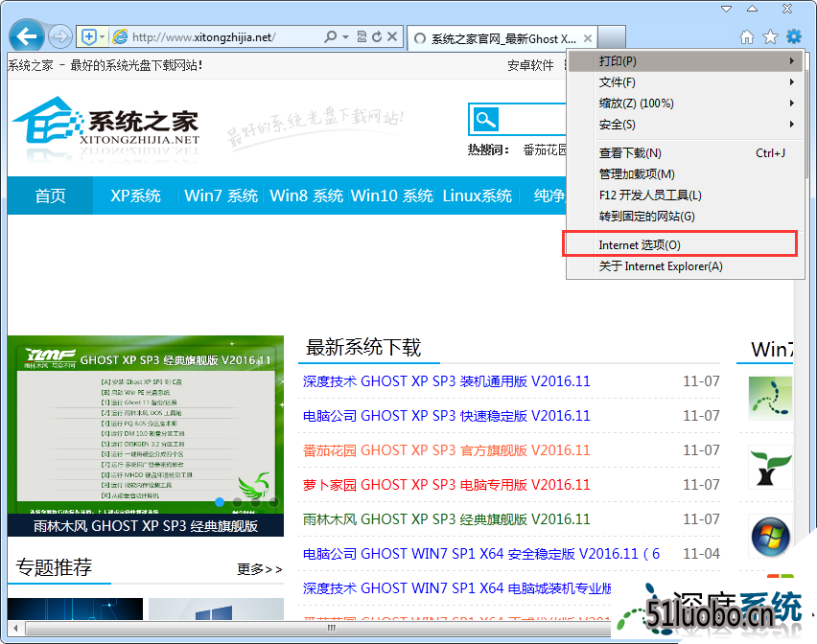Go to the 首页 navigation tab

(50, 195)
